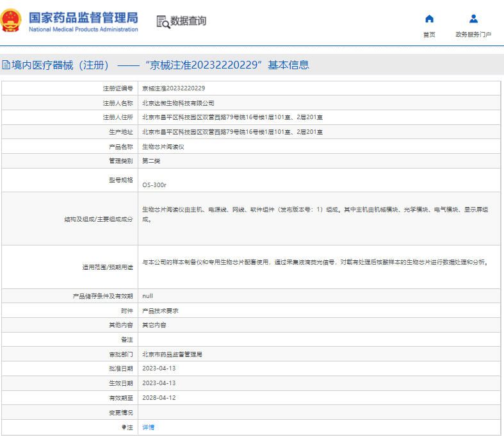Select page heading 京械注准20232220229 基本信息
Screen dimensions: 504x439
click(x=227, y=65)
